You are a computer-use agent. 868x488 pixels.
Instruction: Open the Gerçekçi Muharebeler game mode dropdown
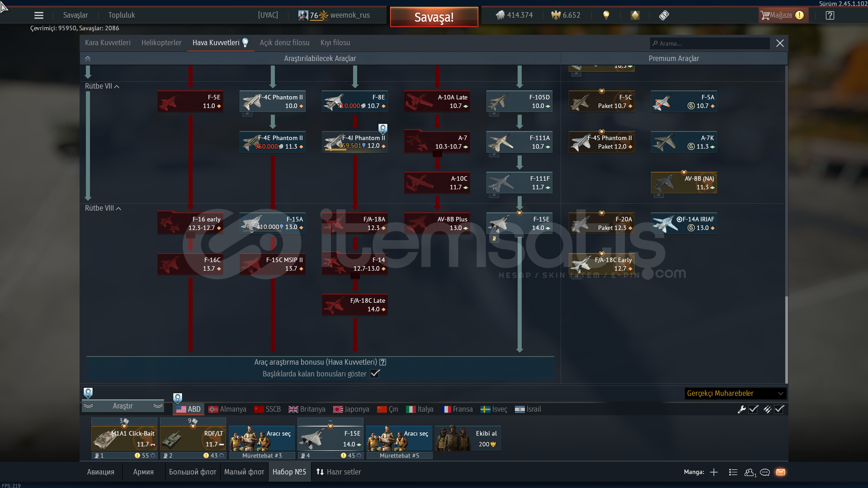pyautogui.click(x=736, y=394)
